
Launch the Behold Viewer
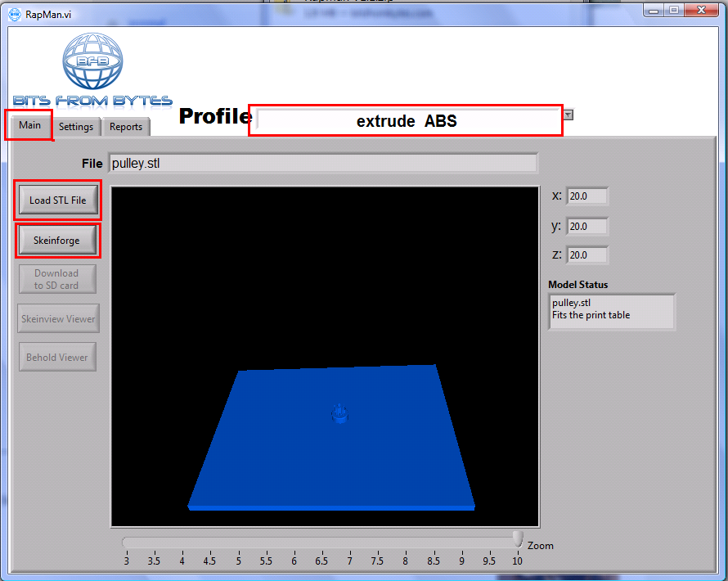click(x=57, y=357)
